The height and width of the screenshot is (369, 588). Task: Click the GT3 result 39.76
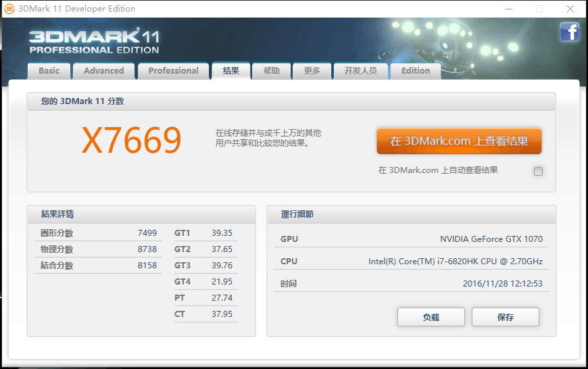(x=222, y=265)
